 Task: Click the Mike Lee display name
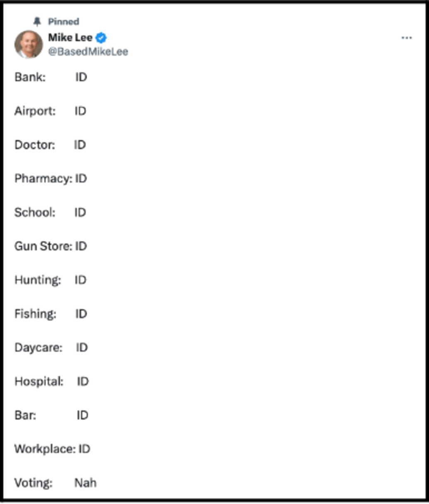70,38
